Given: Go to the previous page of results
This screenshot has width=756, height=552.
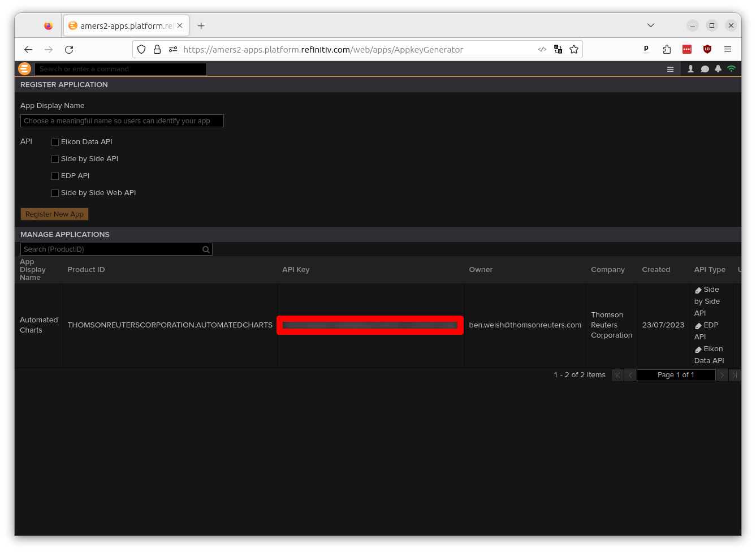Looking at the screenshot, I should point(630,375).
